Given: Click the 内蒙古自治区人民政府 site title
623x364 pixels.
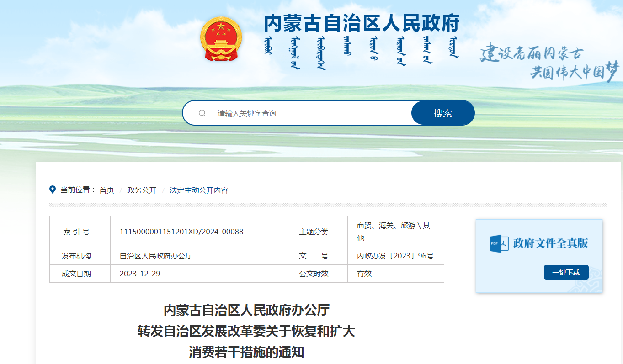Looking at the screenshot, I should click(362, 23).
